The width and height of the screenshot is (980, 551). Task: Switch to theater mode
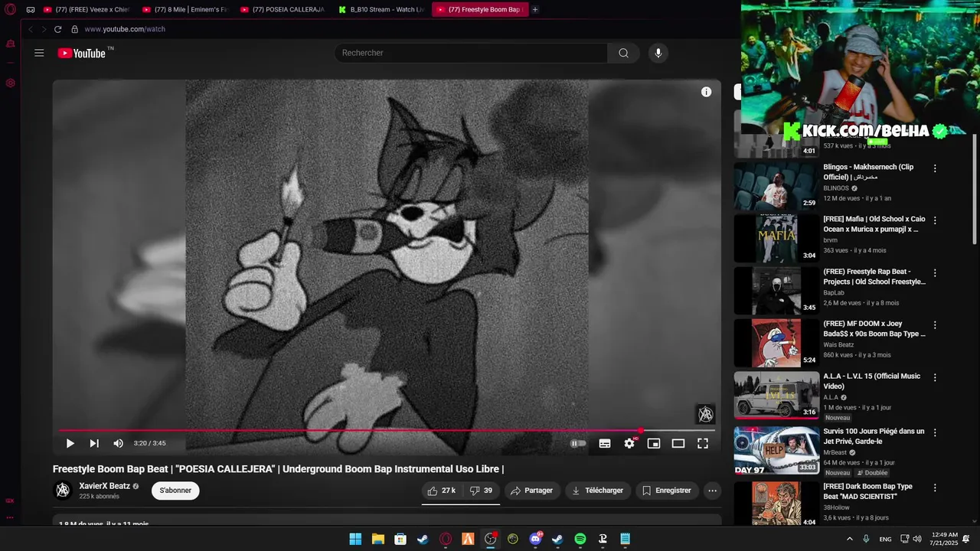click(678, 443)
